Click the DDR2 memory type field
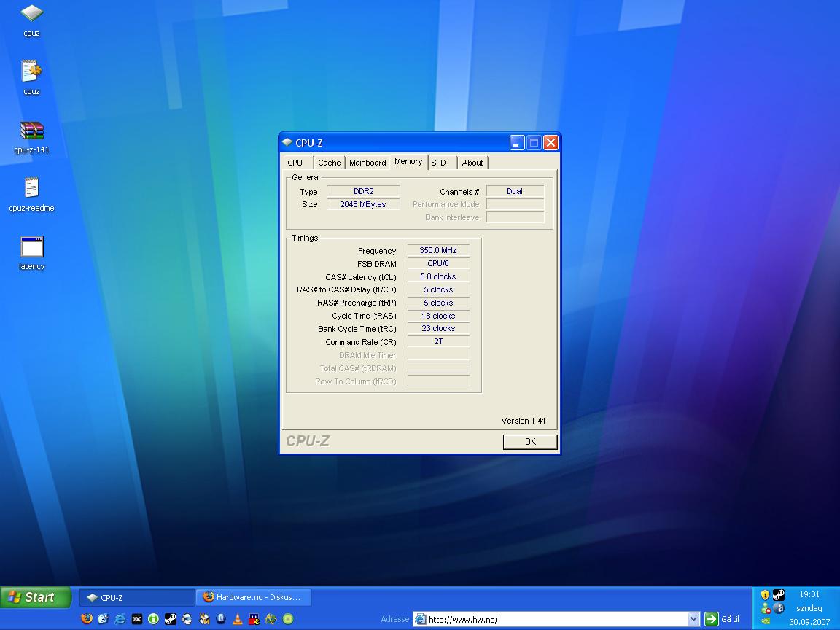Viewport: 840px width, 630px height. click(363, 191)
